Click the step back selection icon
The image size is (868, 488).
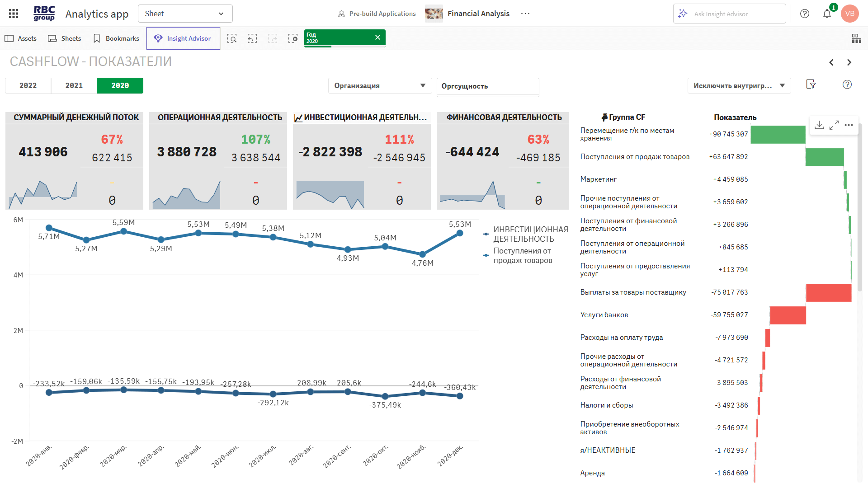pos(252,38)
